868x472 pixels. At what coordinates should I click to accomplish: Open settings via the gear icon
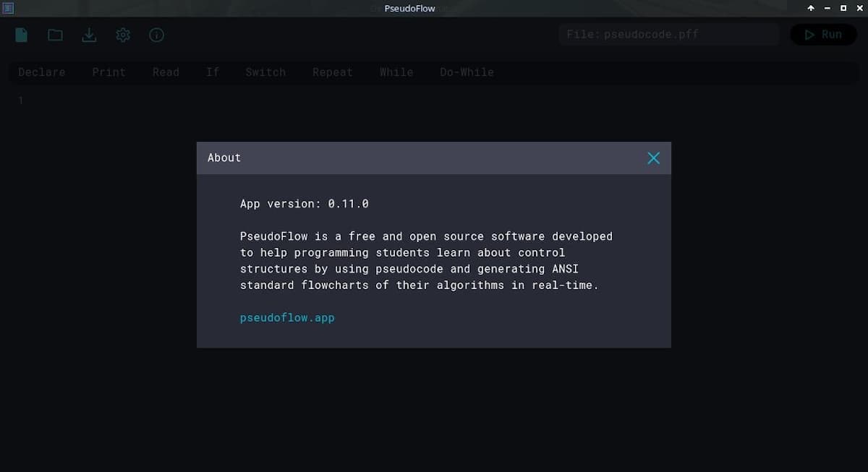[x=123, y=35]
